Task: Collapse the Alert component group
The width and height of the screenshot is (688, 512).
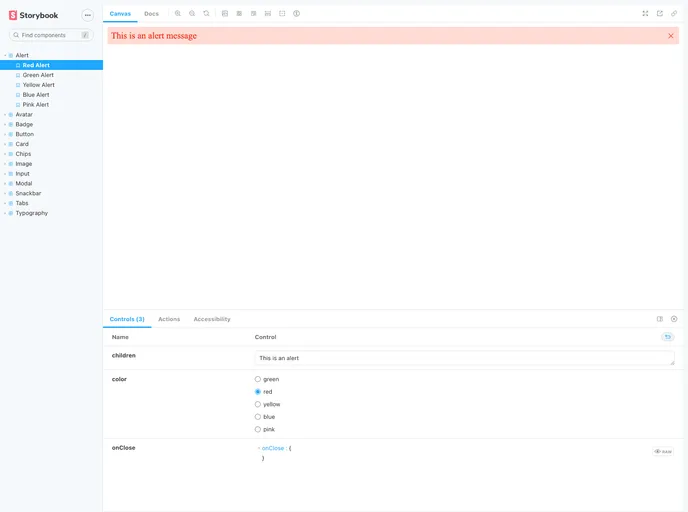Action: coord(21,55)
